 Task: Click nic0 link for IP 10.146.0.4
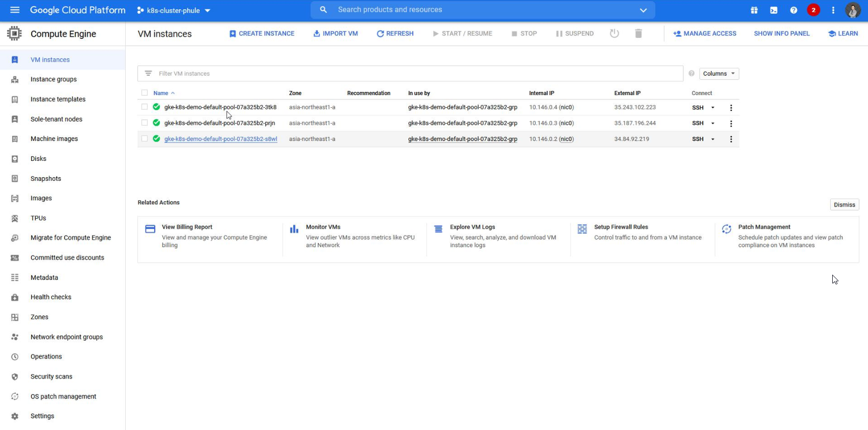pos(566,107)
